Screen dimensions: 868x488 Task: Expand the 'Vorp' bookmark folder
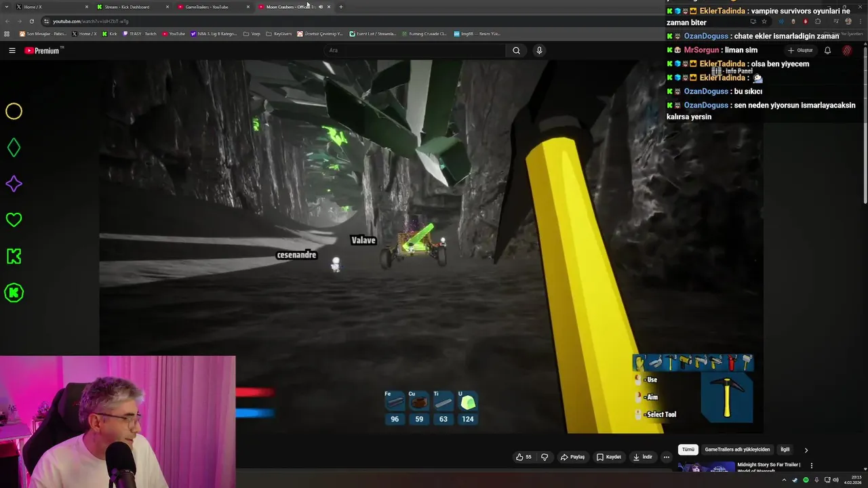[x=252, y=34]
